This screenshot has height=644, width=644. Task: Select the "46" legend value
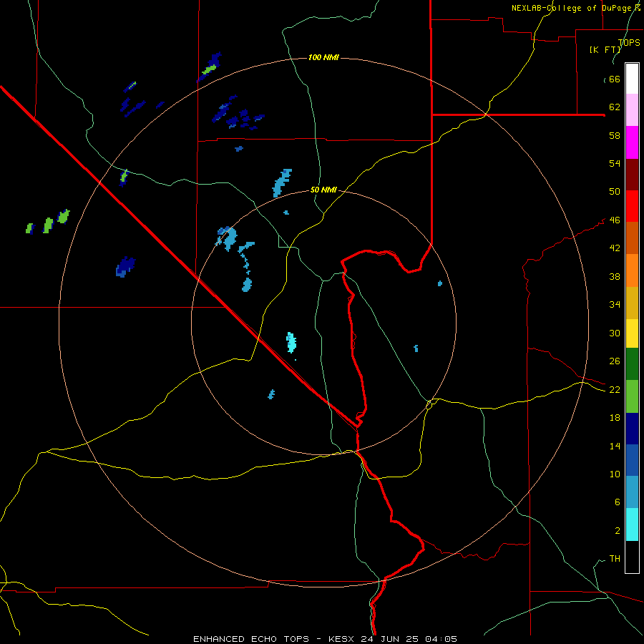coord(615,220)
